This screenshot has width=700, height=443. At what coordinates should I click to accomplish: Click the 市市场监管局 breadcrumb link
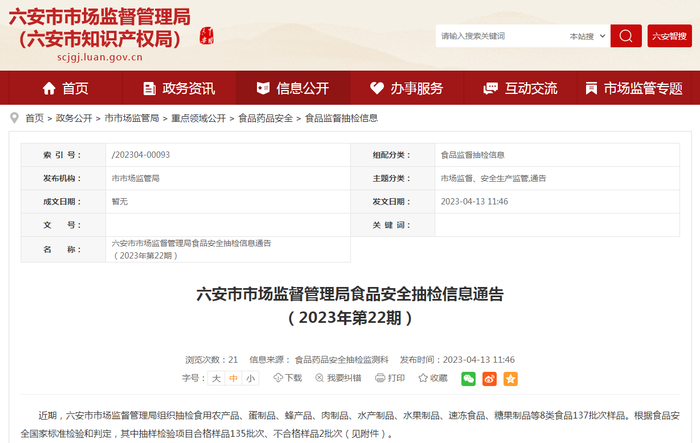(x=132, y=118)
